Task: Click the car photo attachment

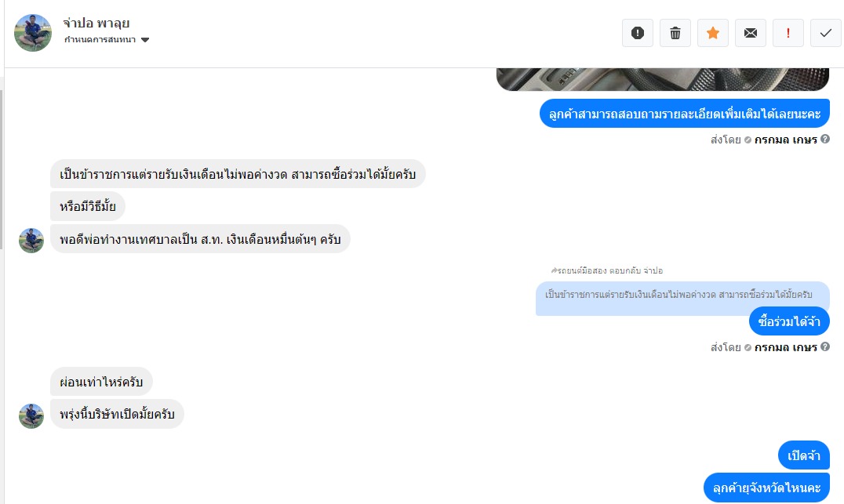Action: tap(662, 78)
